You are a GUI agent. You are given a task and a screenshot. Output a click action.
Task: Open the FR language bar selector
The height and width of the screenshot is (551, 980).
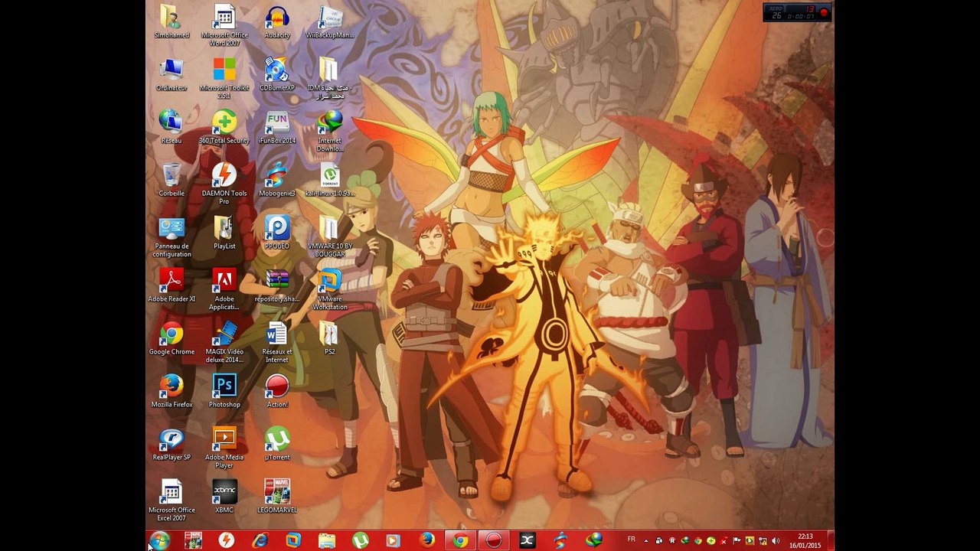pyautogui.click(x=632, y=540)
